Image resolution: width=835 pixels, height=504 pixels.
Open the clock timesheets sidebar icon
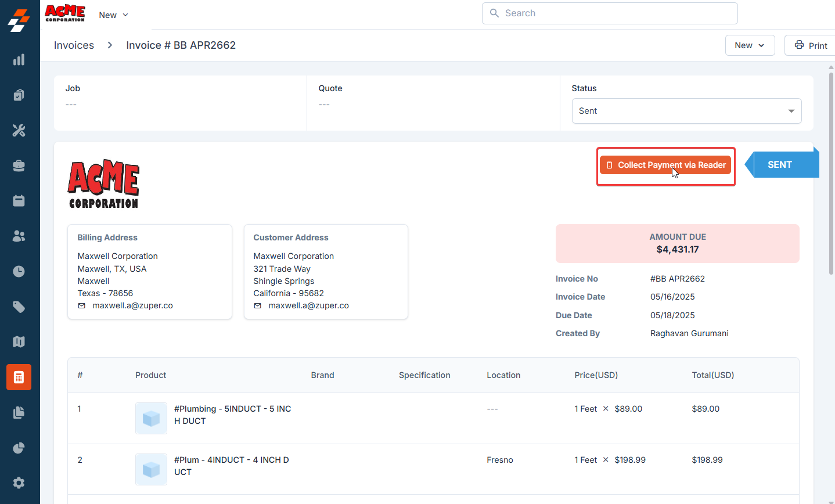click(x=19, y=271)
